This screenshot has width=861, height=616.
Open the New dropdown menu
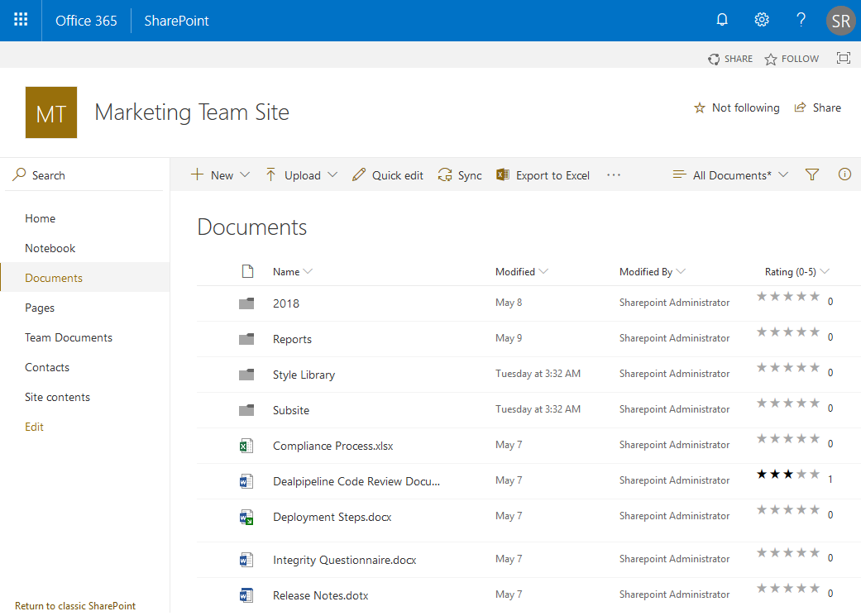[219, 174]
